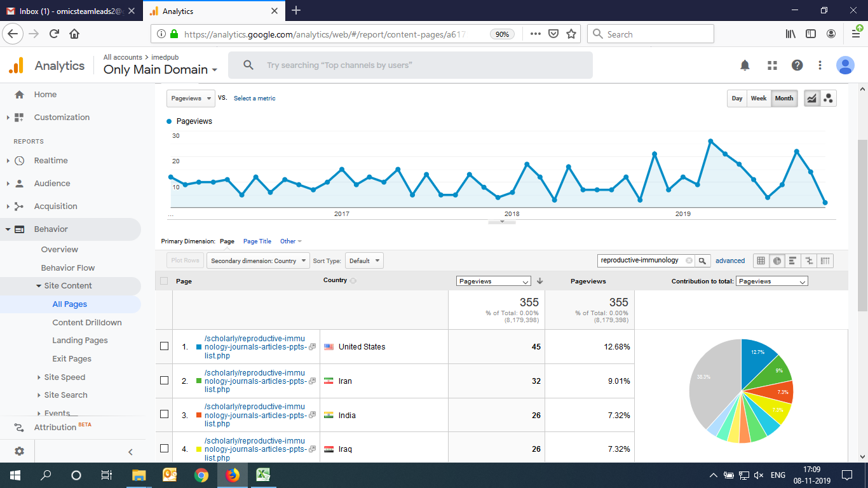Toggle the select-all checkbox in table header
This screenshot has height=488, width=868.
tap(164, 281)
